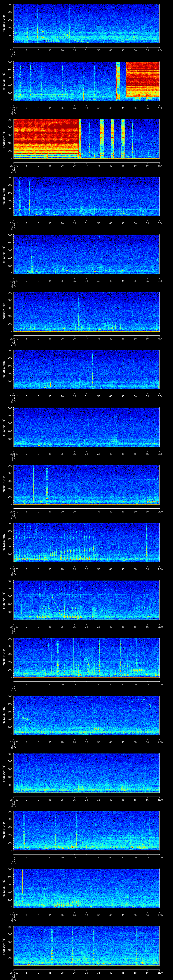Click the '3:00' end time label
This screenshot has height=980, width=173.
click(160, 108)
